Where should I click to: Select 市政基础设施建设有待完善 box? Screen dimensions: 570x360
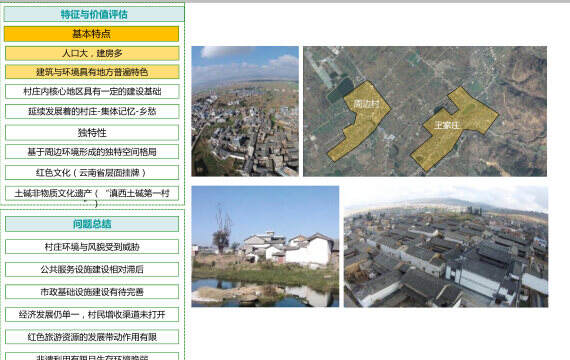tap(92, 292)
